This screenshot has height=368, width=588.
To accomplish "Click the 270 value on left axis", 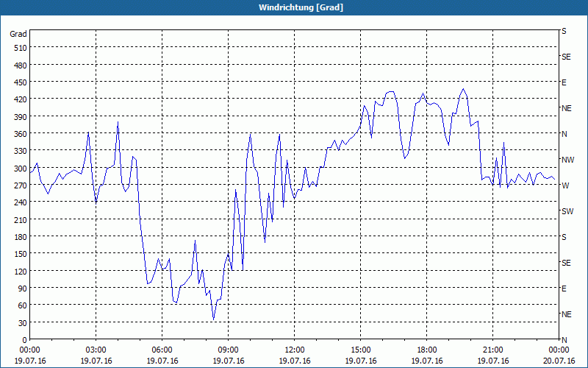I will 21,185.
